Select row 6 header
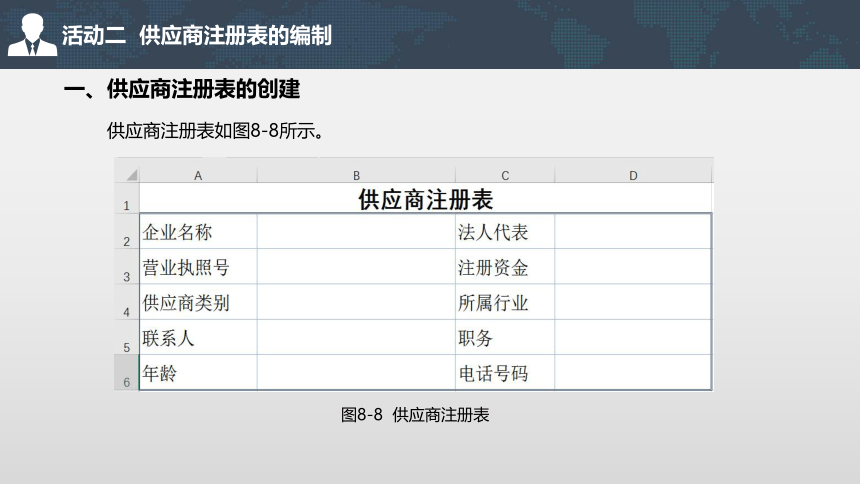 pyautogui.click(x=127, y=373)
